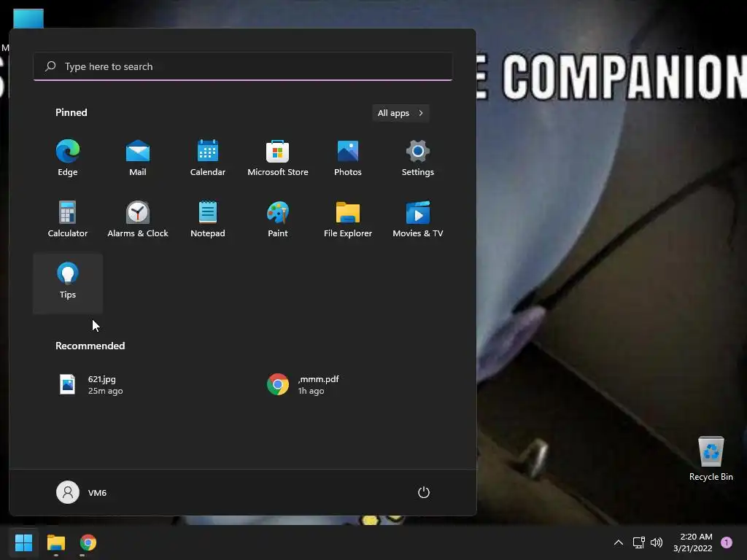Show hidden system tray icons

[x=619, y=542]
